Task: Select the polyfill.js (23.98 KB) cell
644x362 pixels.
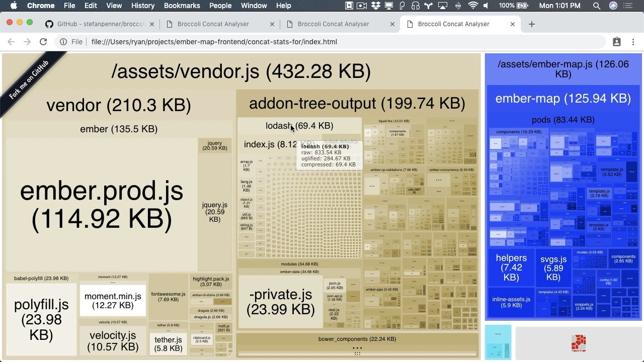Action: (x=41, y=319)
